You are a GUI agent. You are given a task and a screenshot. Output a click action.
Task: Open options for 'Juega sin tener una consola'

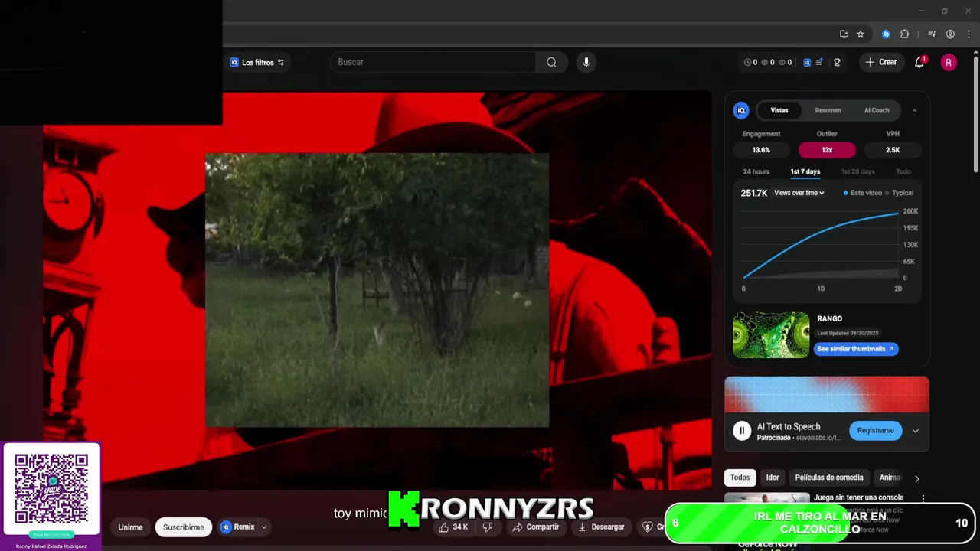point(923,498)
